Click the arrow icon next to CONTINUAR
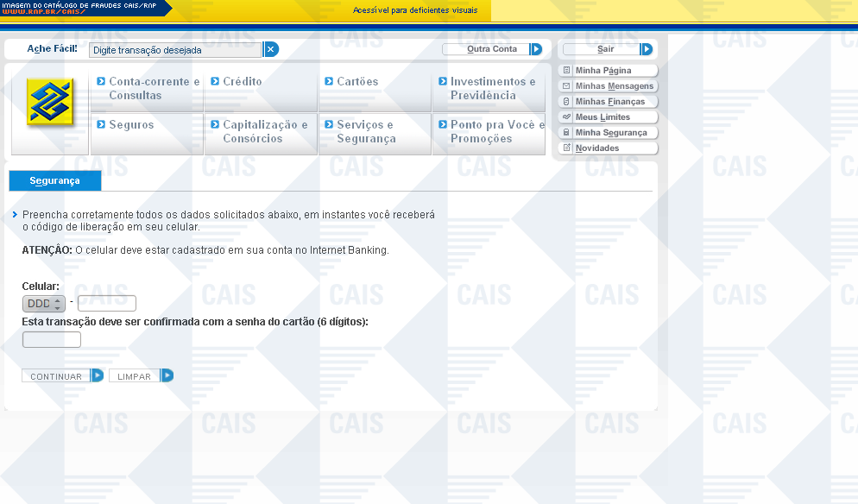Screen dimensions: 858x504 tap(98, 375)
